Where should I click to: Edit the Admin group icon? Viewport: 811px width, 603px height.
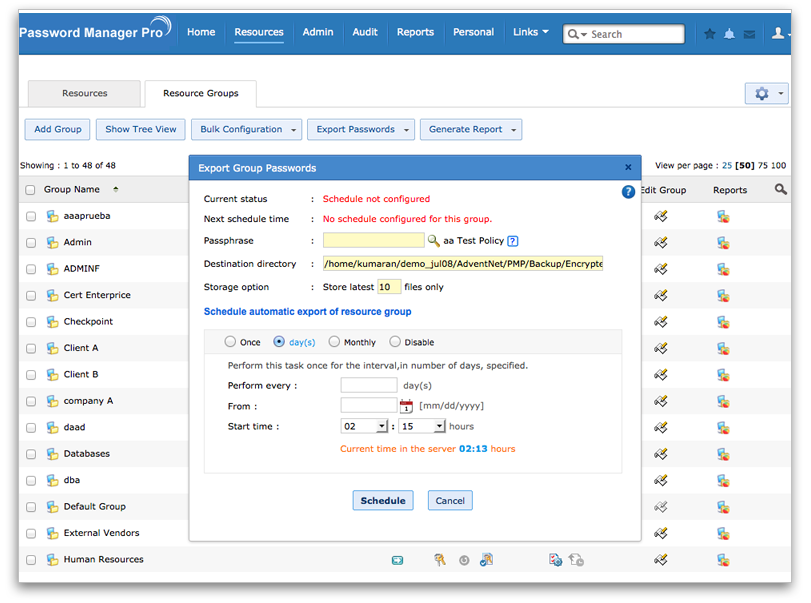click(660, 242)
